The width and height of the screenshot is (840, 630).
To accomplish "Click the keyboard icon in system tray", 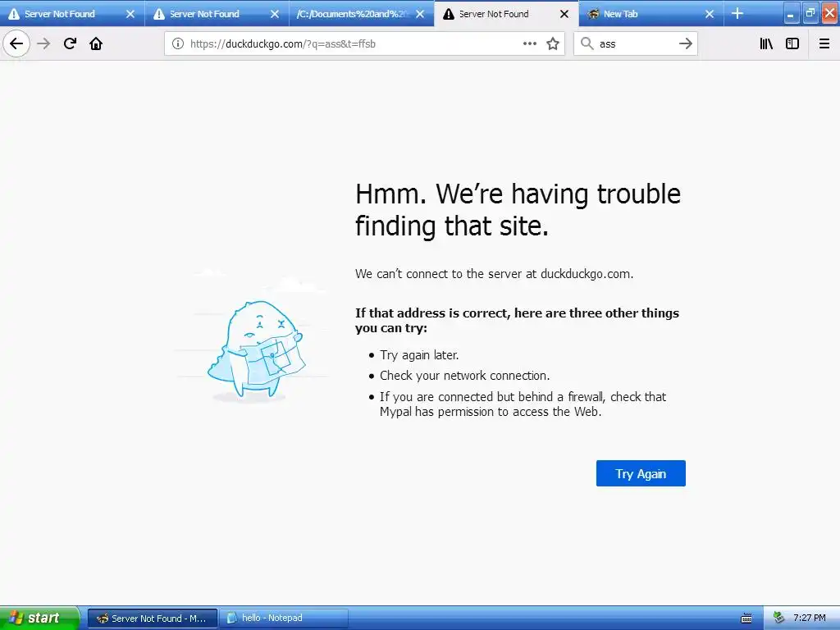I will pos(746,619).
